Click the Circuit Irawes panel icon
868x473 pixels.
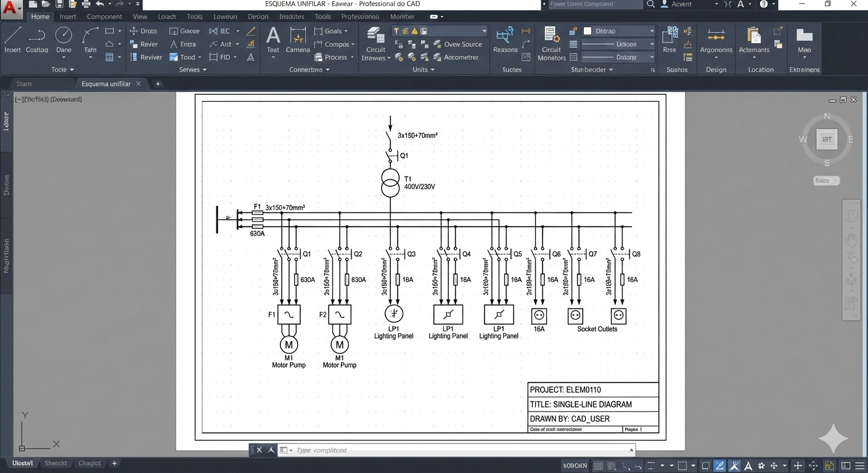(x=375, y=44)
